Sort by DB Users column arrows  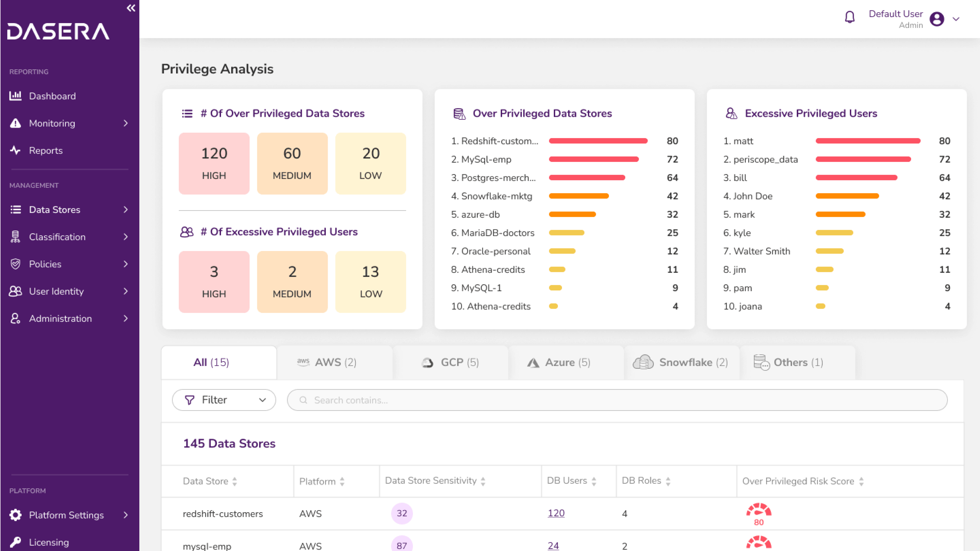[x=594, y=481]
